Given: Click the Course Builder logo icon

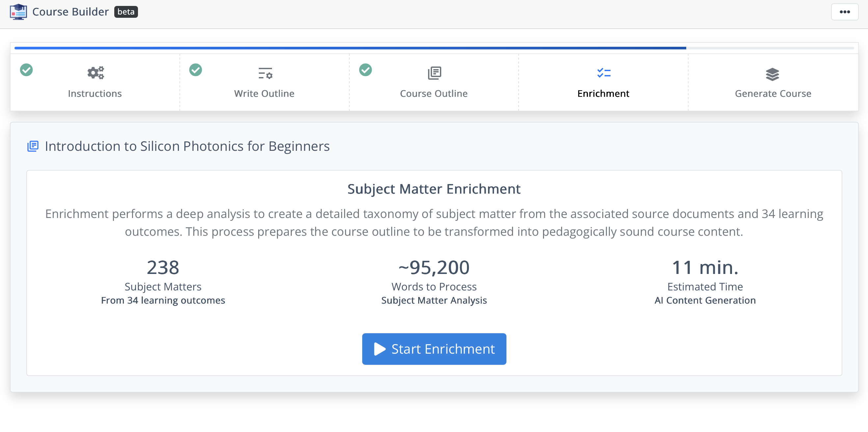Looking at the screenshot, I should (x=18, y=12).
